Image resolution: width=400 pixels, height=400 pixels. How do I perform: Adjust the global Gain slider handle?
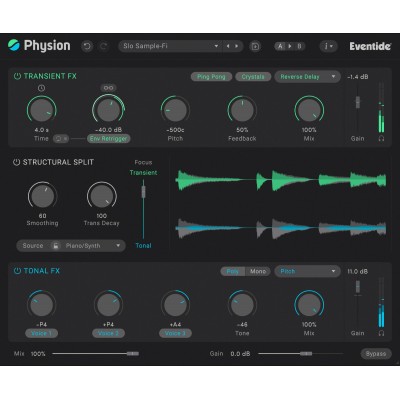[306, 354]
